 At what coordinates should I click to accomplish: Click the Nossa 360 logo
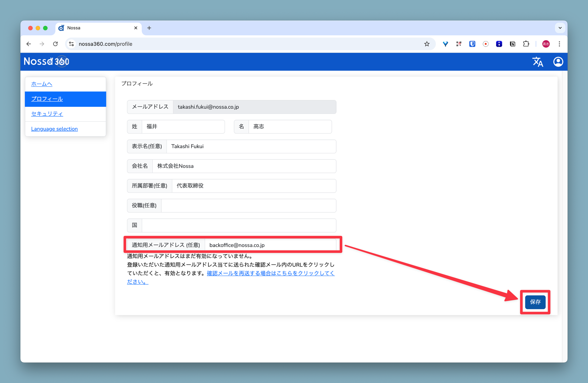(x=47, y=61)
